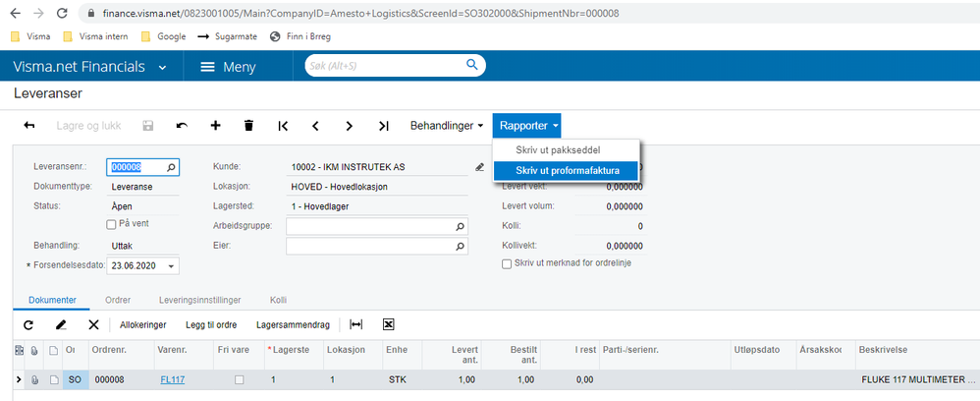Switch to the Ordrer tab
This screenshot has width=980, height=401.
118,301
